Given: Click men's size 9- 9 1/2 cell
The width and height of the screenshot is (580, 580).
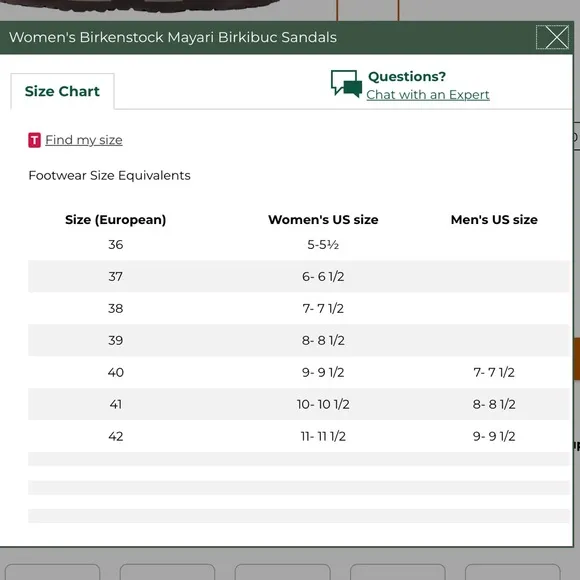Looking at the screenshot, I should pos(494,436).
